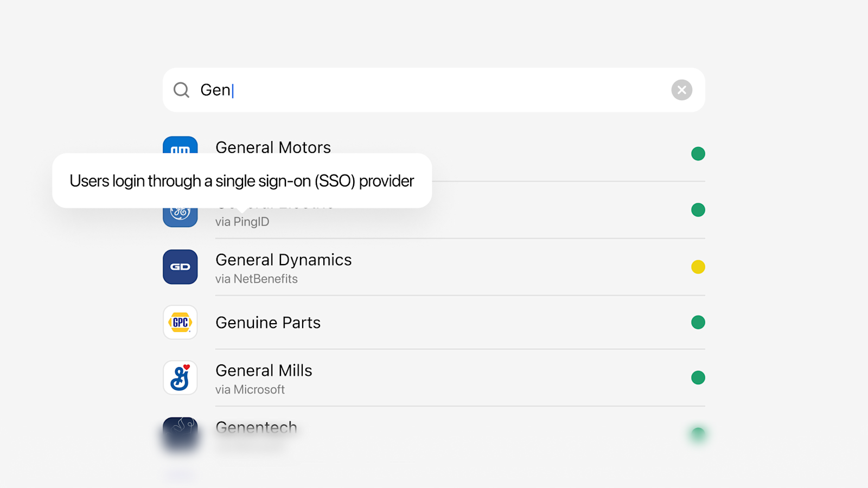Click the General Motors logo icon
Image resolution: width=868 pixels, height=488 pixels.
(x=180, y=145)
